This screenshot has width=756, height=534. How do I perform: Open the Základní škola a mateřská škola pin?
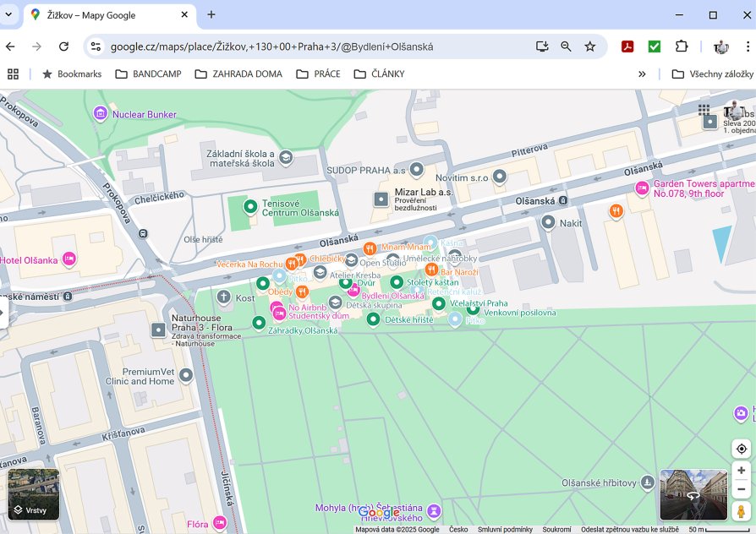tap(286, 157)
